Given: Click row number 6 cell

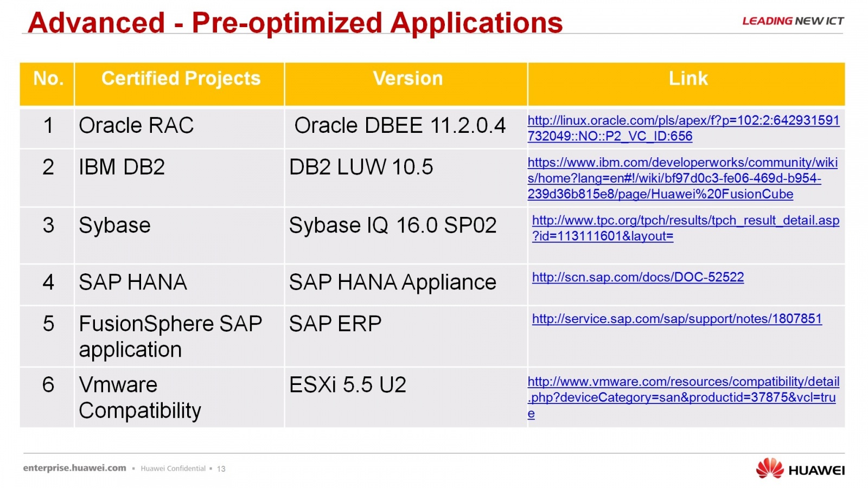Looking at the screenshot, I should pos(47,398).
